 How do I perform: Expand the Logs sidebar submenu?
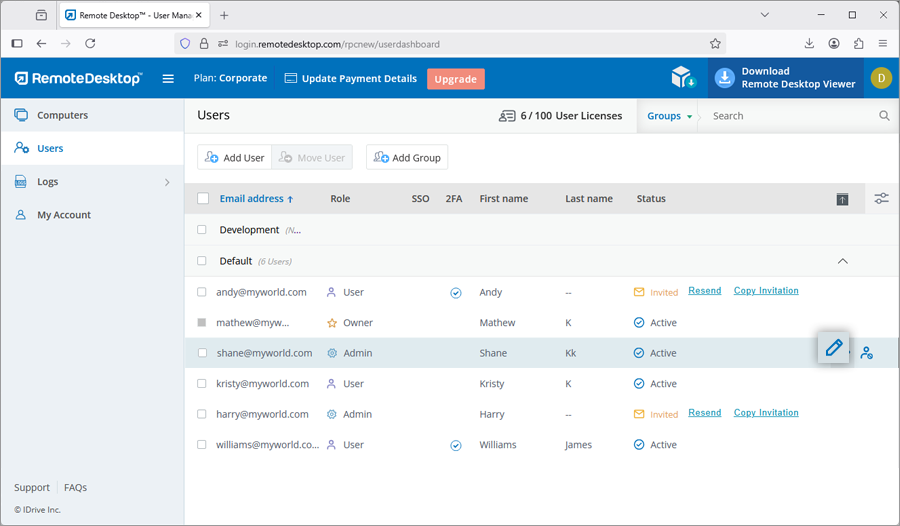(167, 182)
